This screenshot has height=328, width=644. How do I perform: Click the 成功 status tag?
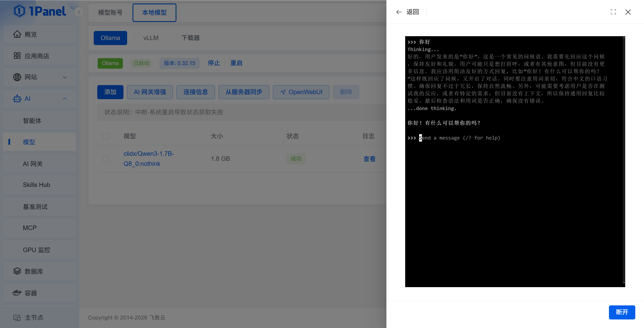point(296,159)
